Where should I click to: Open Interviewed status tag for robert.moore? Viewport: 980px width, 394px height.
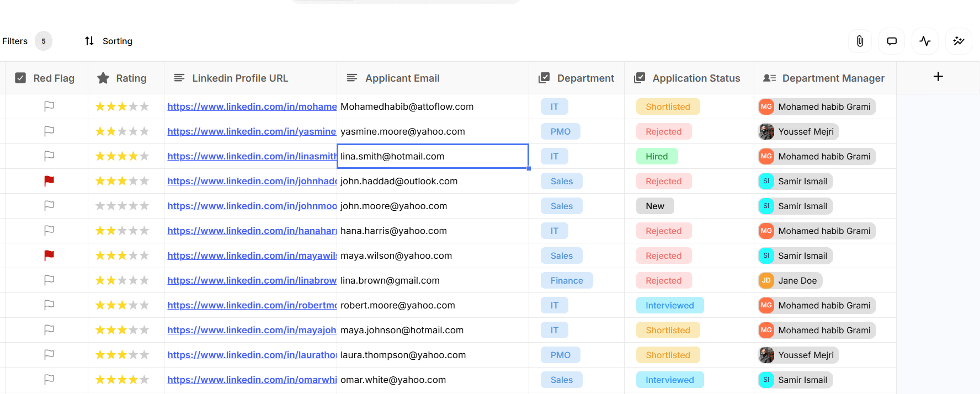click(670, 305)
